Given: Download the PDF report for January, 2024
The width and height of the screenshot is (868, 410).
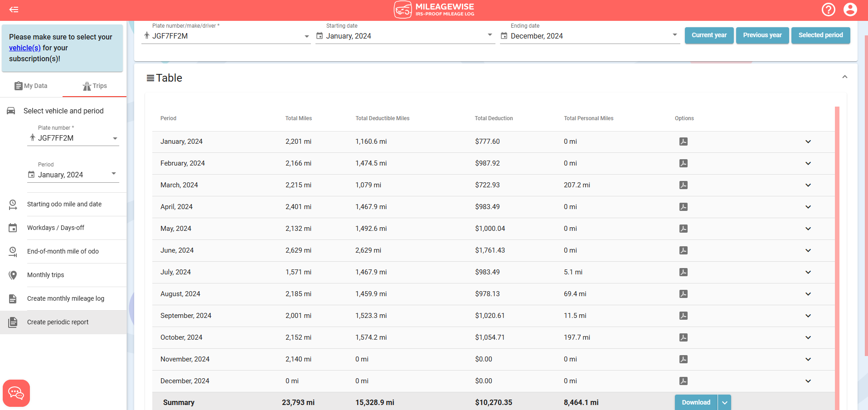Looking at the screenshot, I should [x=684, y=142].
